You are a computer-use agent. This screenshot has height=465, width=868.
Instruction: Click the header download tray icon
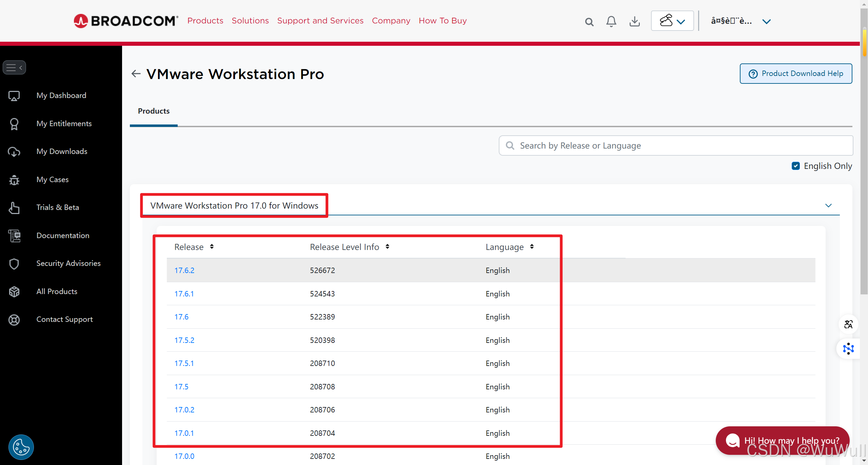coord(634,21)
